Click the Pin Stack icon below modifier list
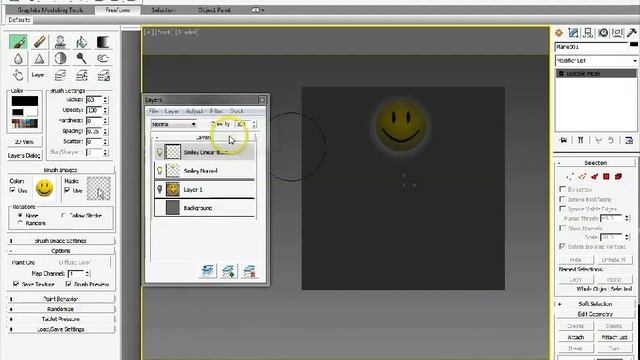This screenshot has height=360, width=640. tap(564, 140)
